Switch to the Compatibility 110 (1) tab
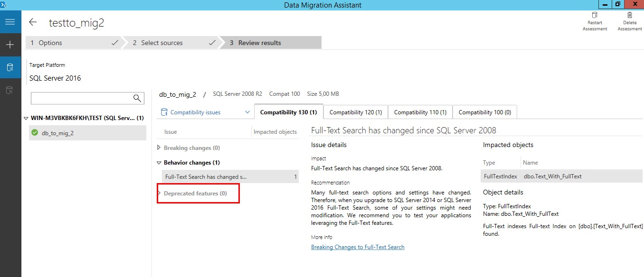Viewport: 644px width, 277px height. pyautogui.click(x=420, y=112)
